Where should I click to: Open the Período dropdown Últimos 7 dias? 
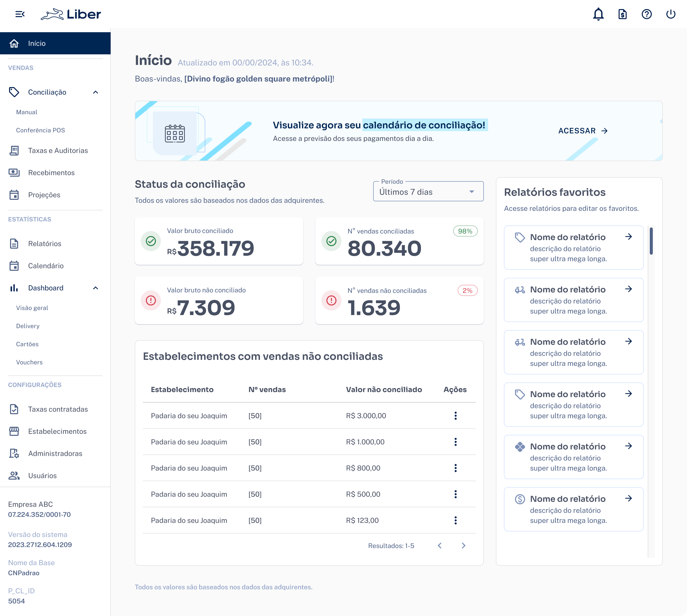[428, 192]
